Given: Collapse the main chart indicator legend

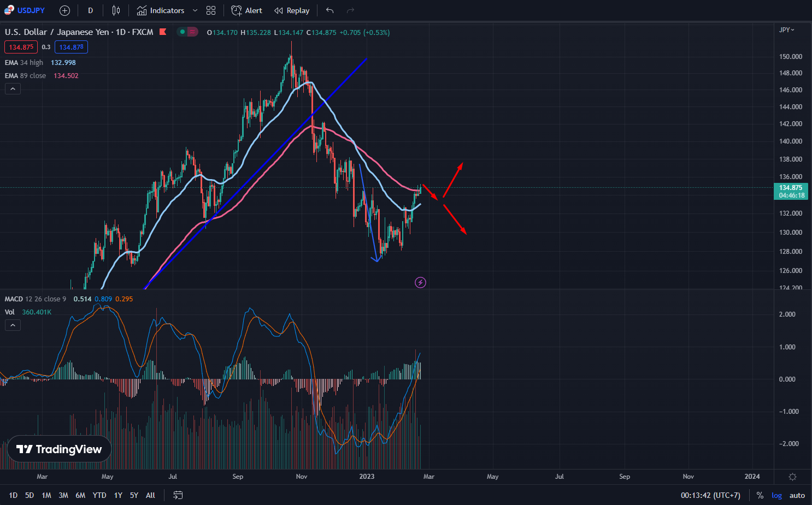Looking at the screenshot, I should coord(13,89).
